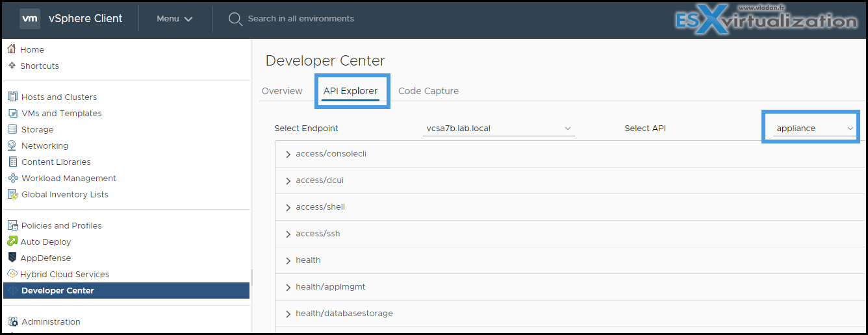
Task: Click the Workload Management icon
Action: tap(12, 178)
